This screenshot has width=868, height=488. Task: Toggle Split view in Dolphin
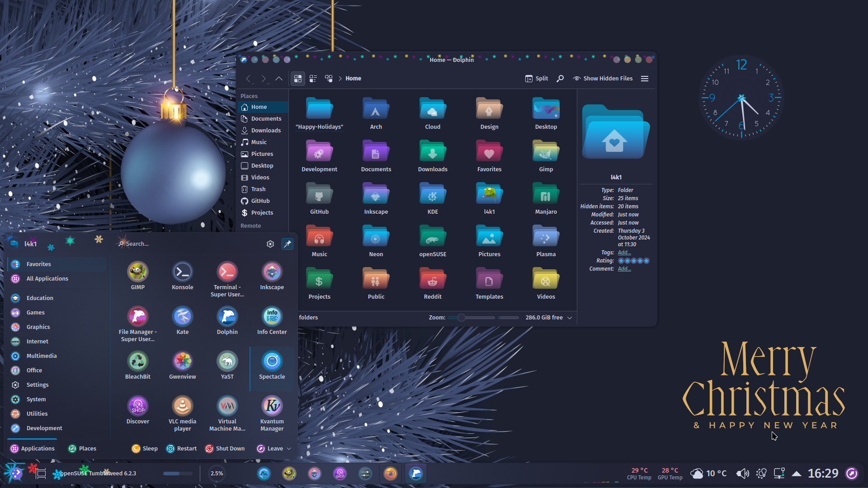[x=537, y=79]
